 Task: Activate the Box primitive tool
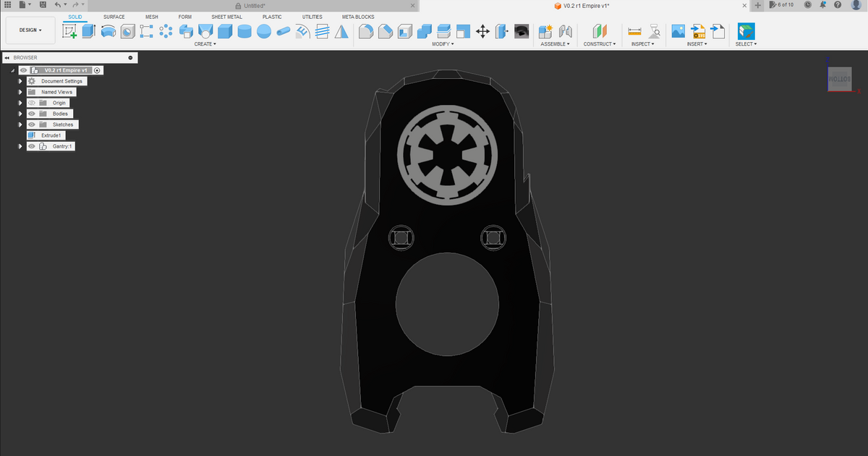[224, 31]
